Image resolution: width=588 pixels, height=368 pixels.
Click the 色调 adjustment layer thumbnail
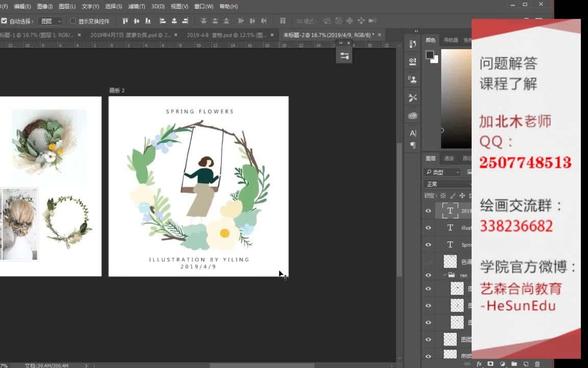pyautogui.click(x=450, y=261)
